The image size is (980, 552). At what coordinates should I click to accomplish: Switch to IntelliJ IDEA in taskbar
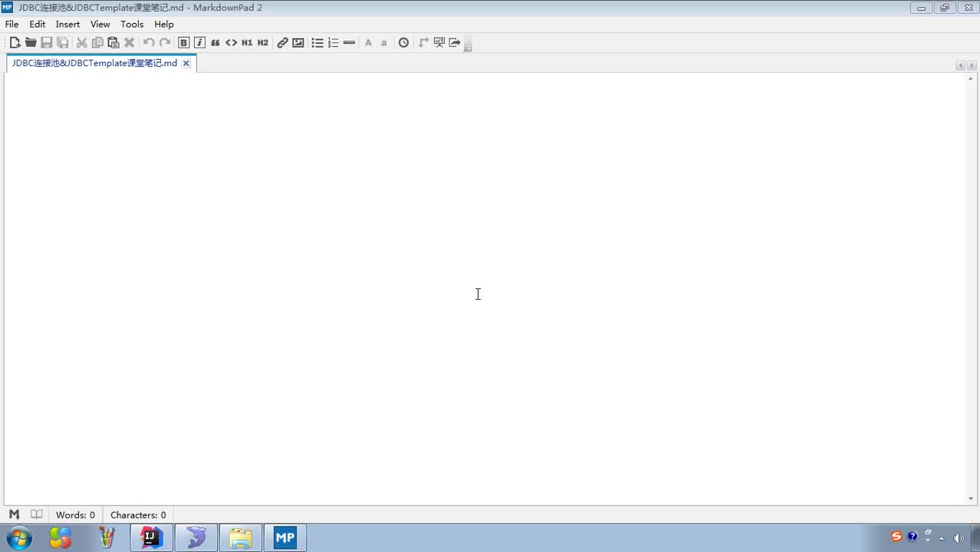[151, 537]
